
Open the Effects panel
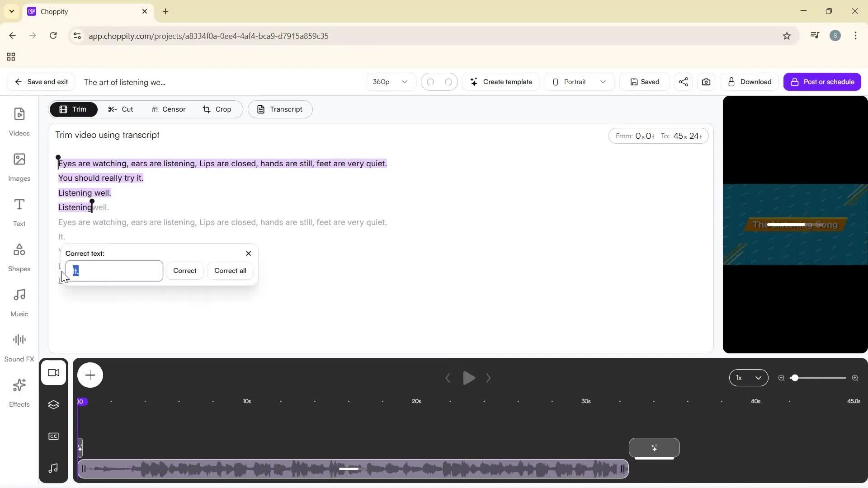pos(19,391)
